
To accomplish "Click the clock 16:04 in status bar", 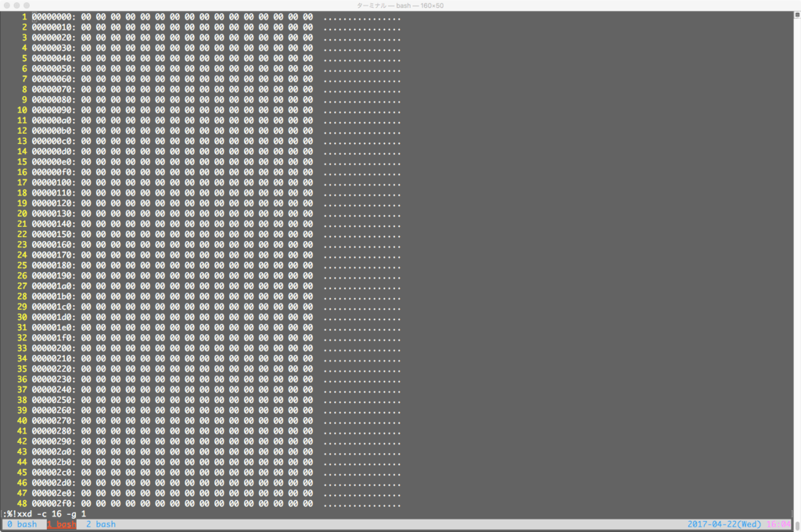I will pos(778,524).
